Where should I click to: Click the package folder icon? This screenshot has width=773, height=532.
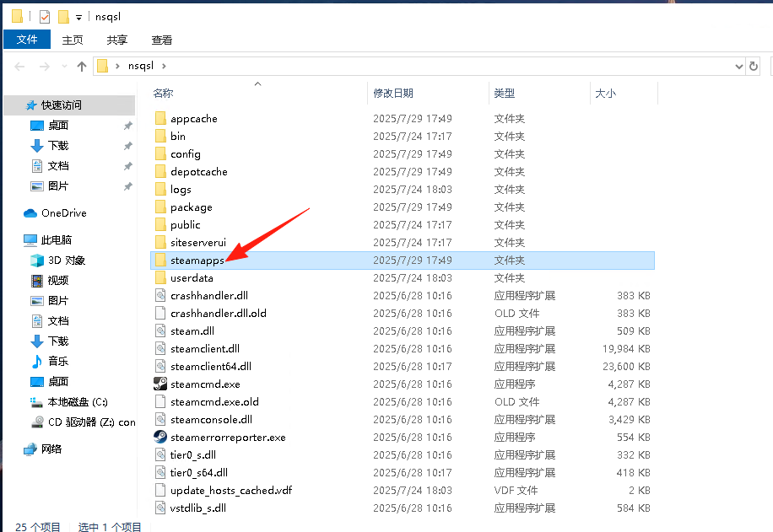pos(160,207)
